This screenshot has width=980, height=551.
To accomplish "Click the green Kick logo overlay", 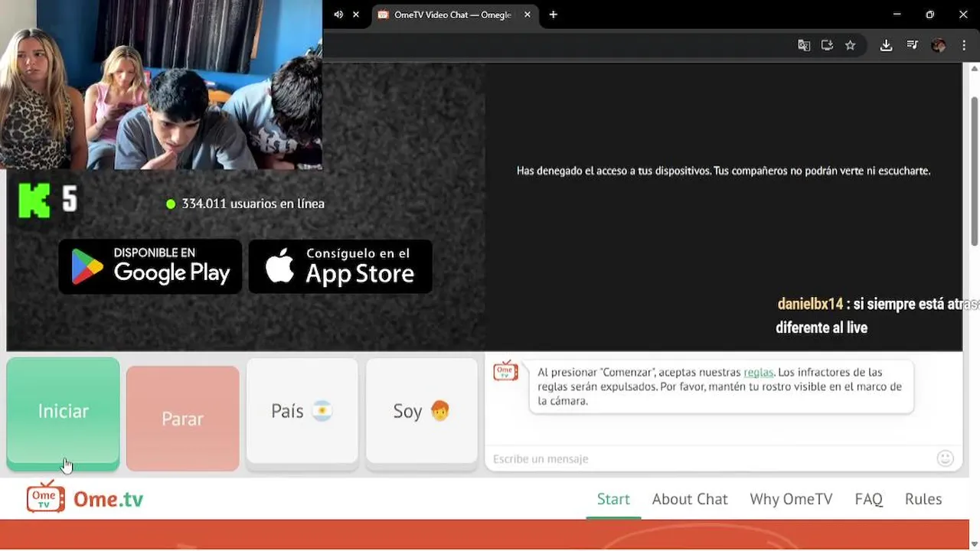I will (34, 201).
